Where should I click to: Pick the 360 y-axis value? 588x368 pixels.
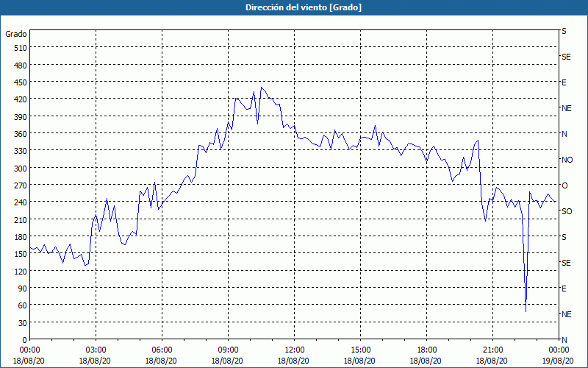(21, 134)
